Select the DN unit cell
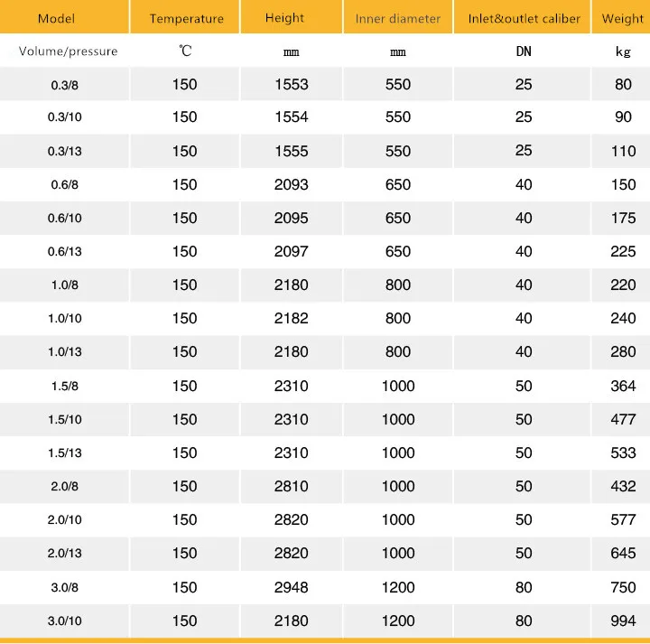Screen dimensions: 650x644 [524, 51]
